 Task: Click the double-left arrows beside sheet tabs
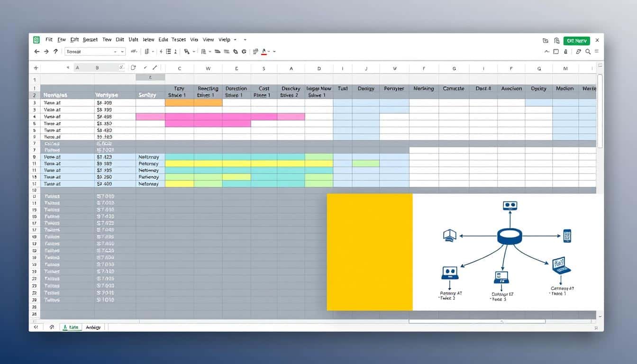point(35,327)
